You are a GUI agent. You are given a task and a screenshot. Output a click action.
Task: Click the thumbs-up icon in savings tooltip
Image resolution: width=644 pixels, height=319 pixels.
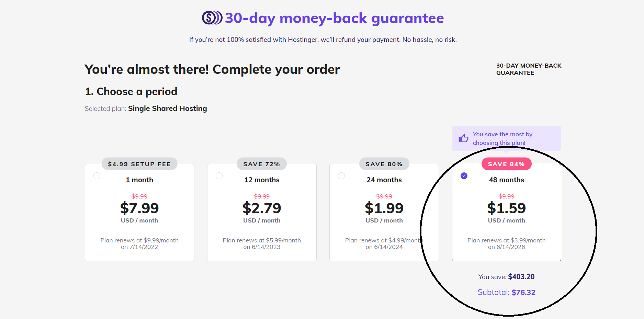[x=463, y=138]
